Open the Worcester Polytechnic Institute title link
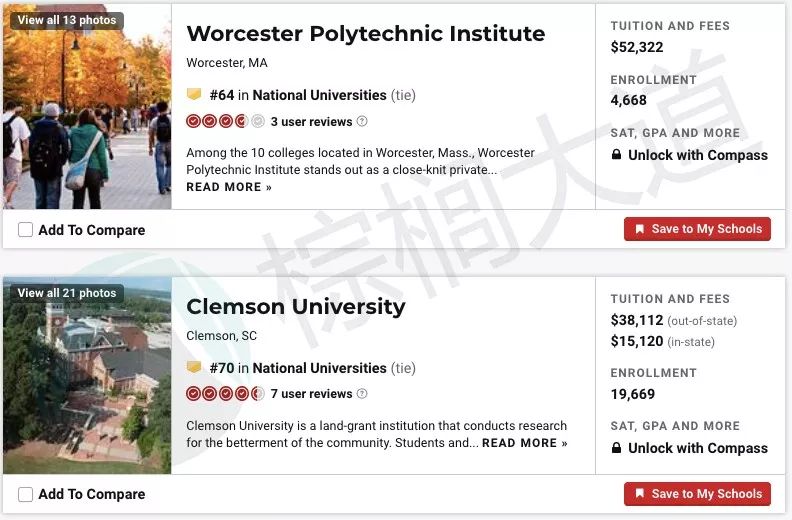This screenshot has height=520, width=792. 366,34
